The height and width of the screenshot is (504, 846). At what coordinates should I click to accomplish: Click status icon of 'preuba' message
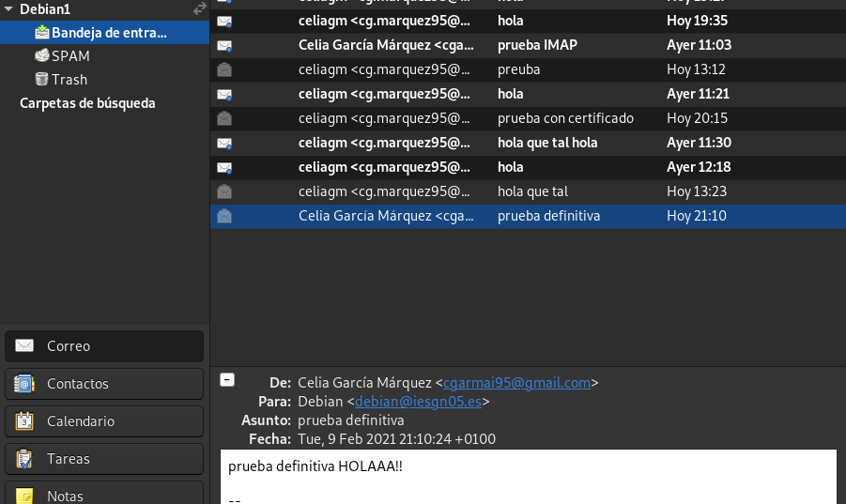(224, 69)
